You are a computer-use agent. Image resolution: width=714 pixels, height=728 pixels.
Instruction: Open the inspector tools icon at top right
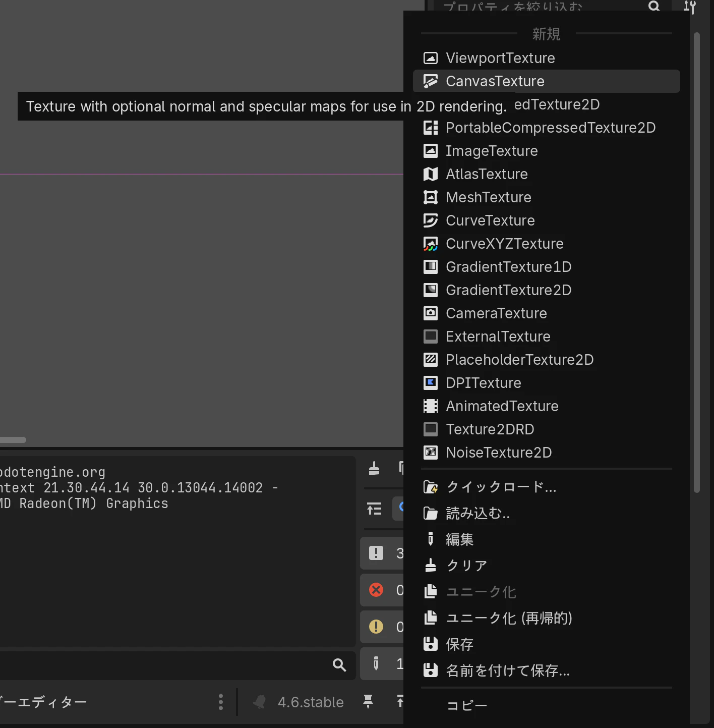point(690,7)
